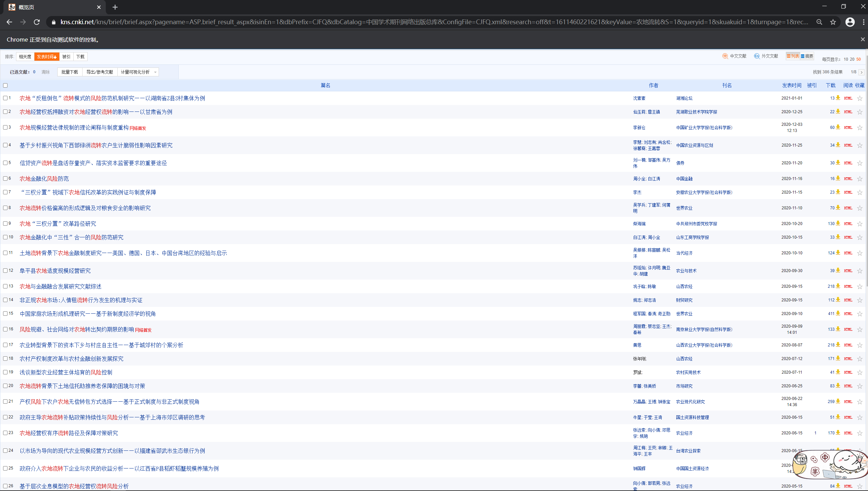This screenshot has width=868, height=491.
Task: Set results per page to 20
Action: click(x=852, y=59)
